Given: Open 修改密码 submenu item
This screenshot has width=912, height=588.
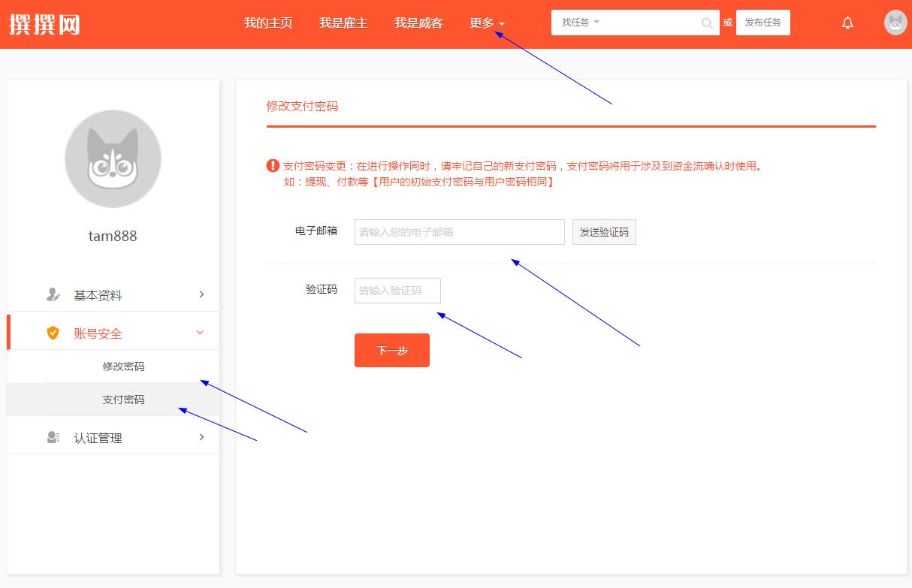Looking at the screenshot, I should (123, 366).
